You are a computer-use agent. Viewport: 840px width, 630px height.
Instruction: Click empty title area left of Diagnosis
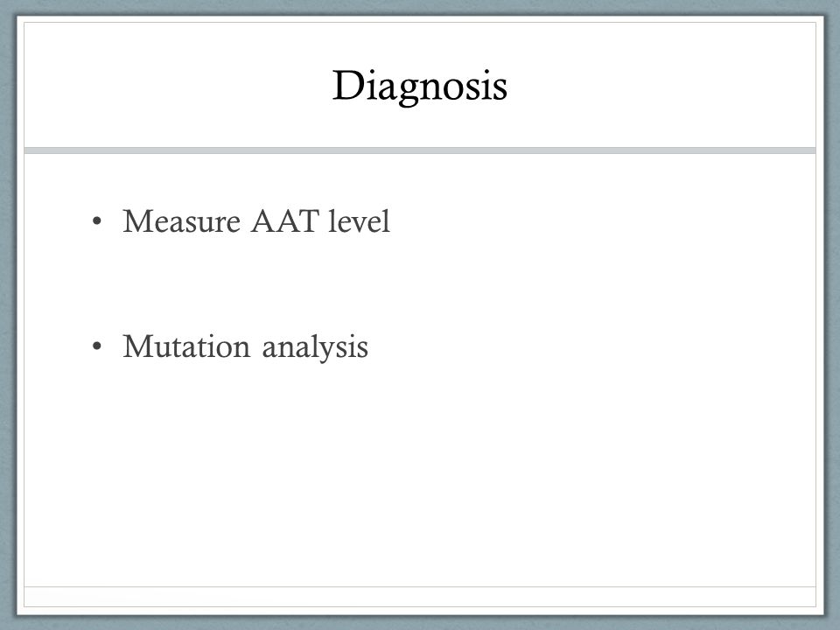click(x=177, y=86)
